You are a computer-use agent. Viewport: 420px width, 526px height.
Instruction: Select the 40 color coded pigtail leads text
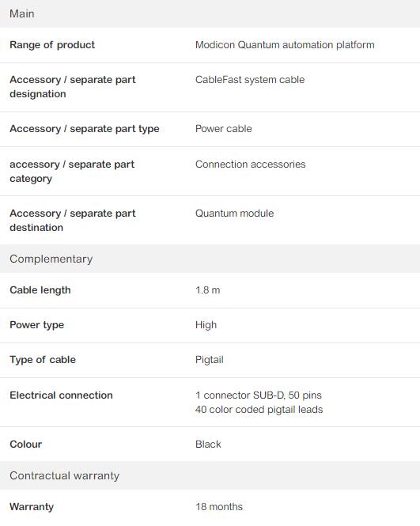coord(259,410)
